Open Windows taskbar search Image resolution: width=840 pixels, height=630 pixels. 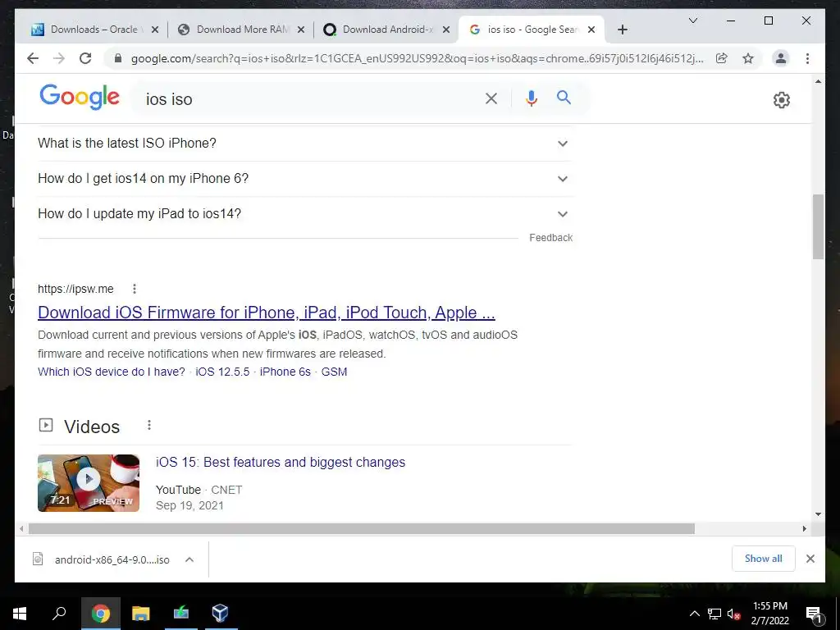coord(59,614)
